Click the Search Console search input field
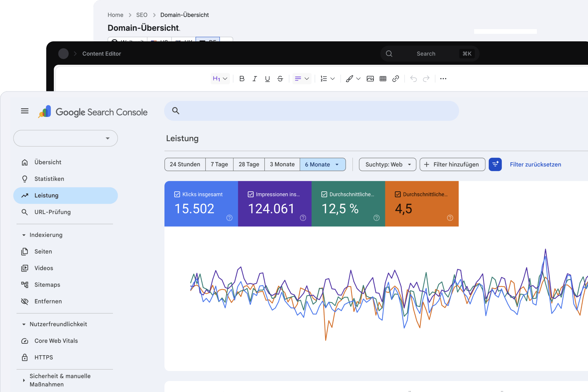The height and width of the screenshot is (392, 588). pyautogui.click(x=311, y=111)
